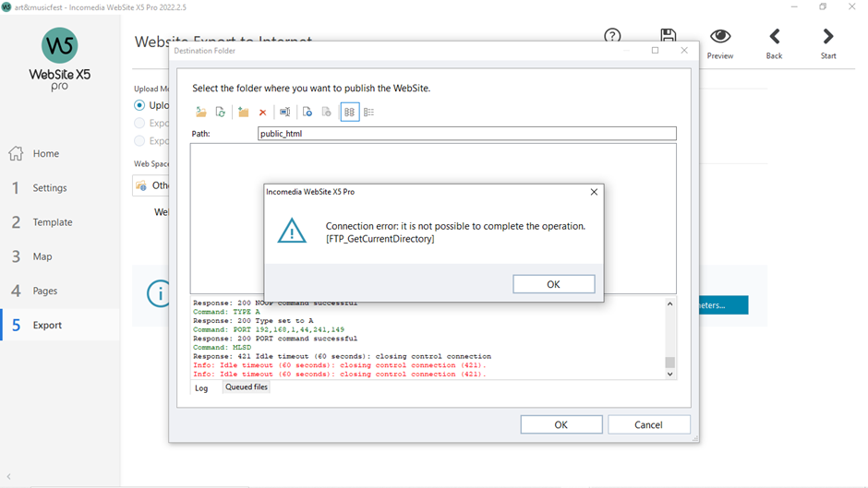Click the Preview eye icon
The height and width of the screenshot is (488, 868).
(720, 37)
